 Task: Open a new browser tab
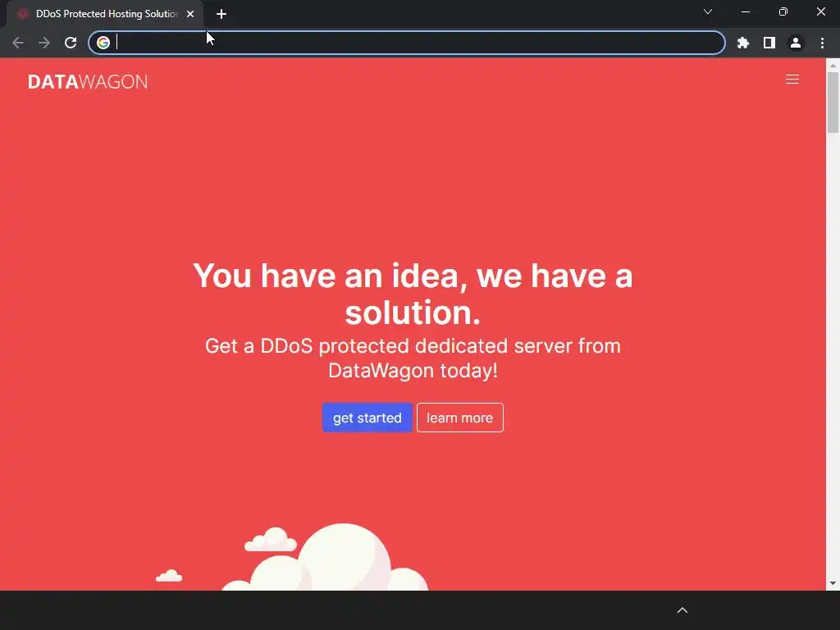coord(221,14)
